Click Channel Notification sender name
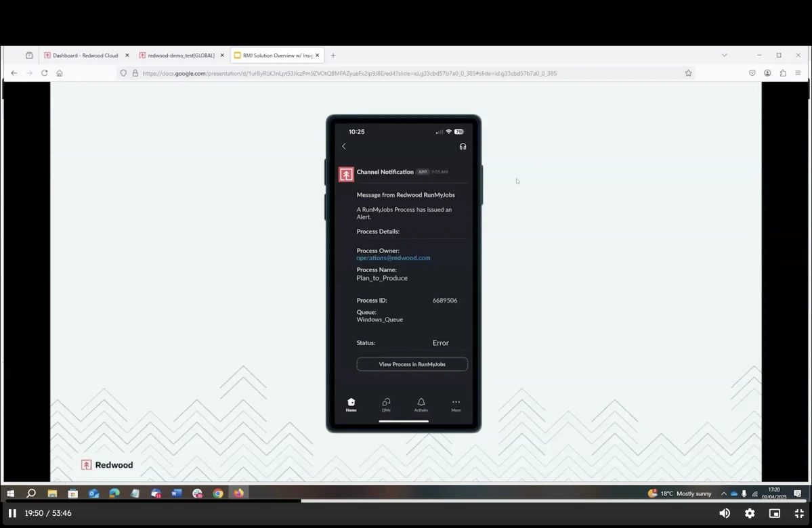Screen dimensions: 812x528 click(385, 172)
